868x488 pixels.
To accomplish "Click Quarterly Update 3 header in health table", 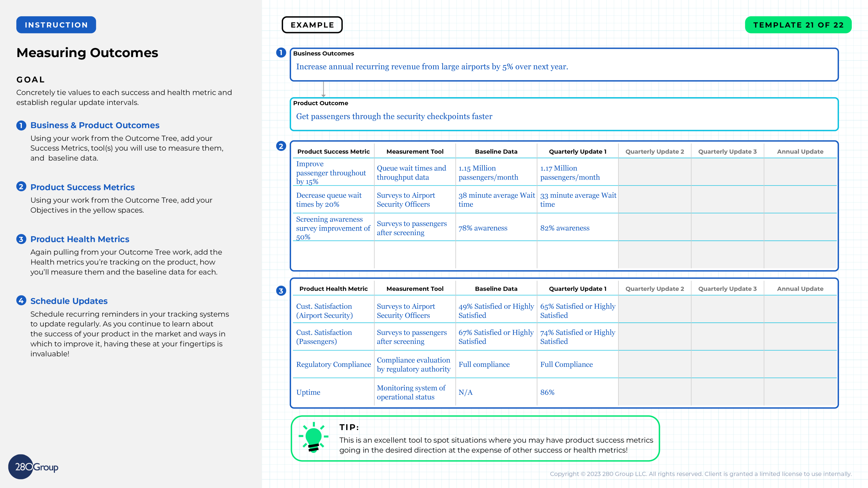I will (727, 289).
